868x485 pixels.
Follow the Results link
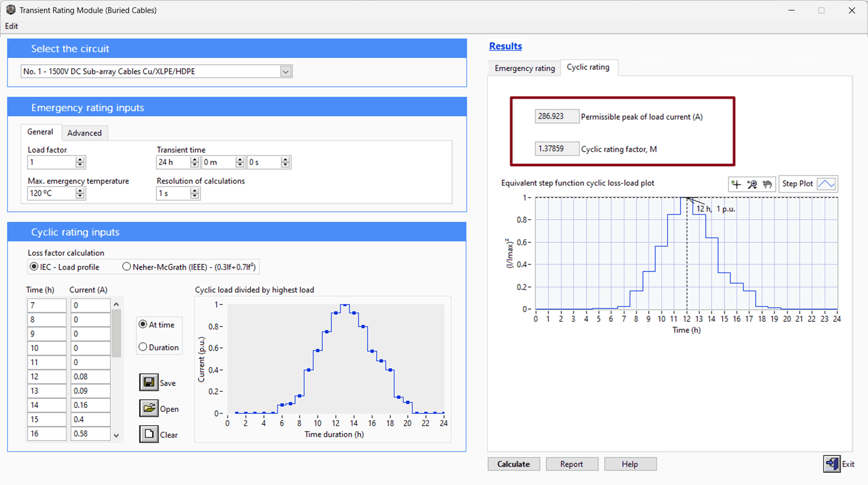tap(505, 46)
